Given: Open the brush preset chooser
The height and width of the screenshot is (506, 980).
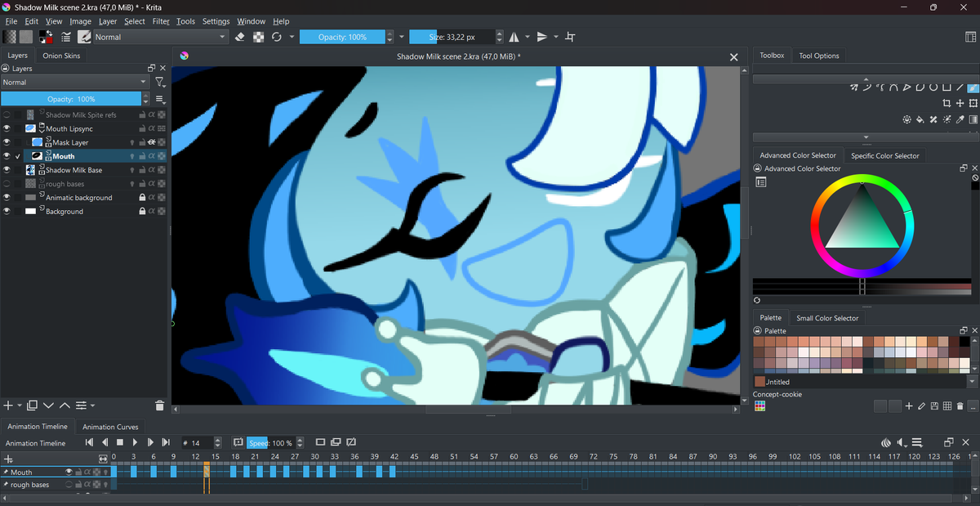Looking at the screenshot, I should [x=84, y=37].
